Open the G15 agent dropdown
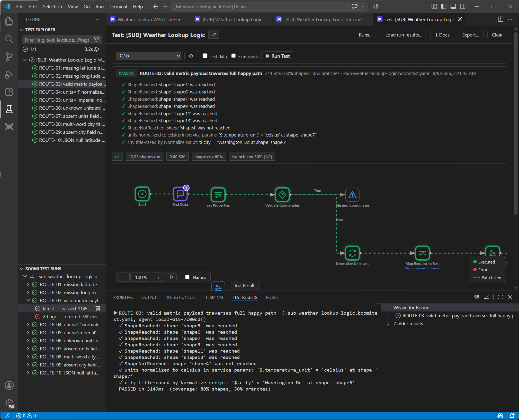Image resolution: width=519 pixels, height=420 pixels. pos(149,56)
